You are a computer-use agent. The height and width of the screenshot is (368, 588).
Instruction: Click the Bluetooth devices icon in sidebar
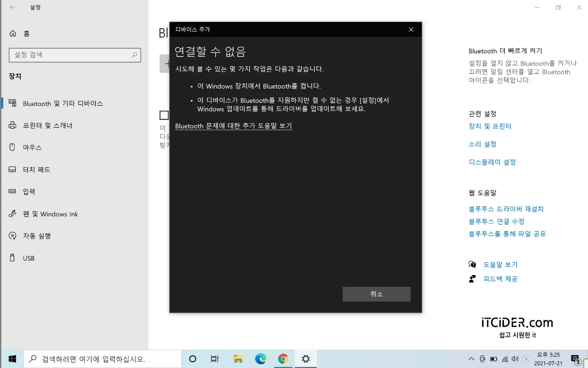click(12, 103)
